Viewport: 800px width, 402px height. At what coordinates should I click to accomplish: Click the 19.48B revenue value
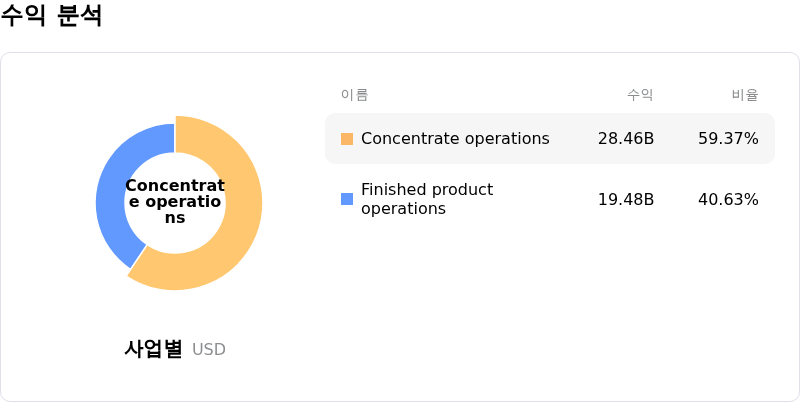click(x=626, y=199)
